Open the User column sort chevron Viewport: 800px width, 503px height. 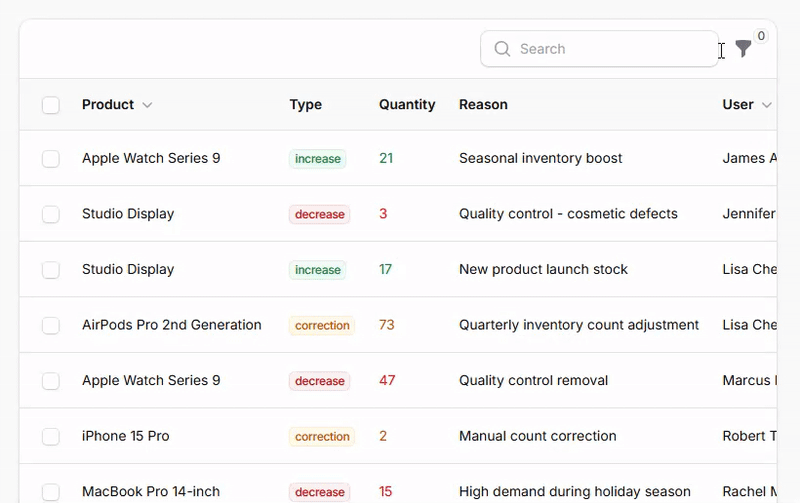click(x=766, y=105)
